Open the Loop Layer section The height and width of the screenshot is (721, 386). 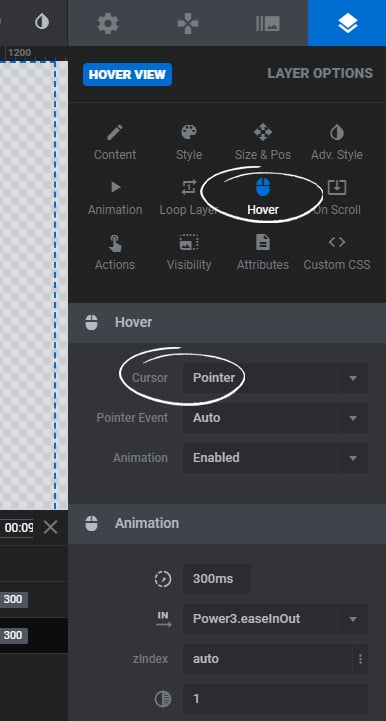pos(189,198)
